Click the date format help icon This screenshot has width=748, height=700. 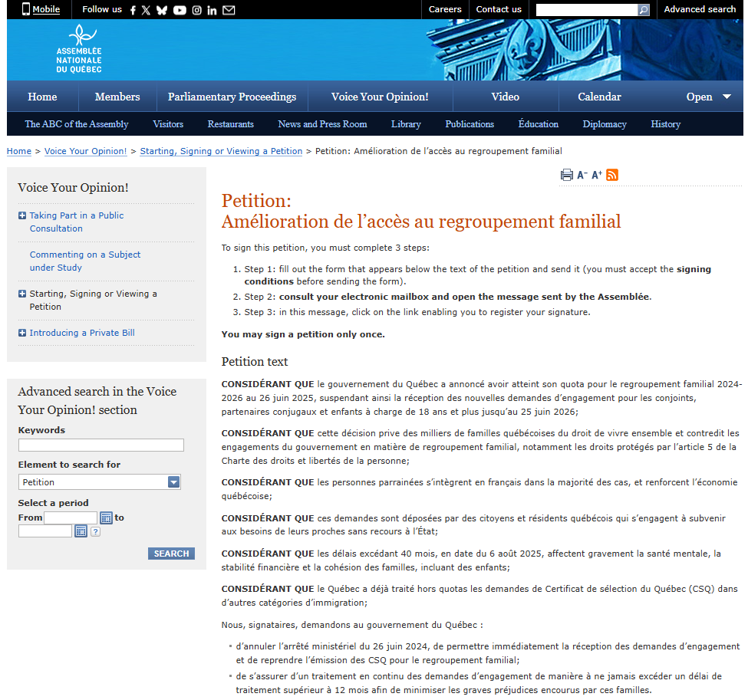click(95, 531)
